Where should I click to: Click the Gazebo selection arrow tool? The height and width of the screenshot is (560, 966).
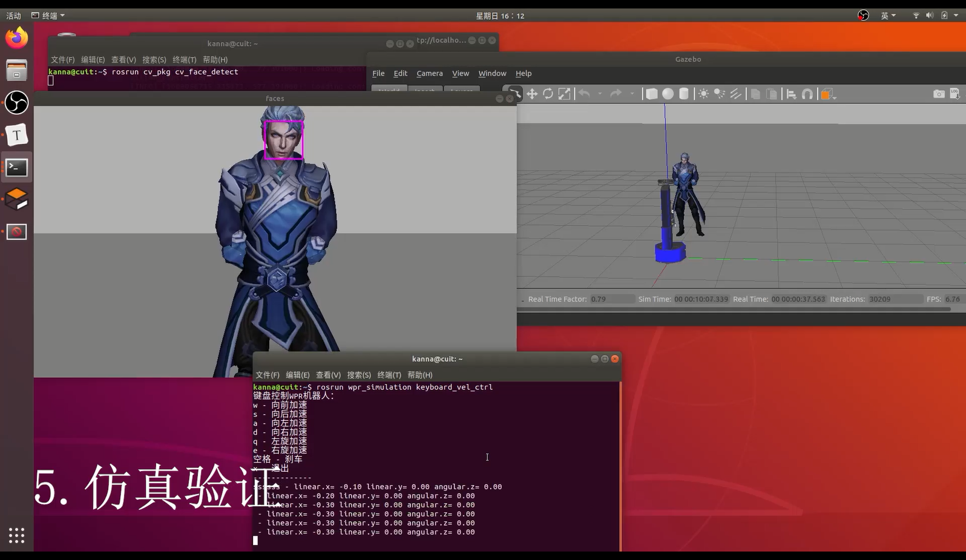pos(515,94)
